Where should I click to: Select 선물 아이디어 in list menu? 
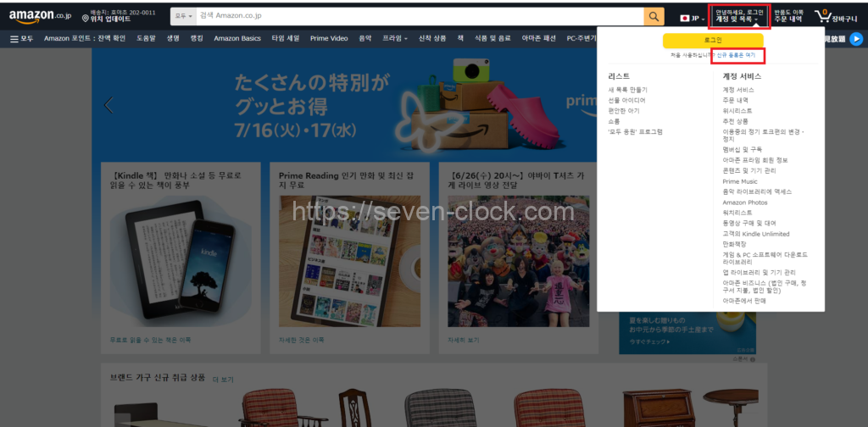click(x=626, y=100)
